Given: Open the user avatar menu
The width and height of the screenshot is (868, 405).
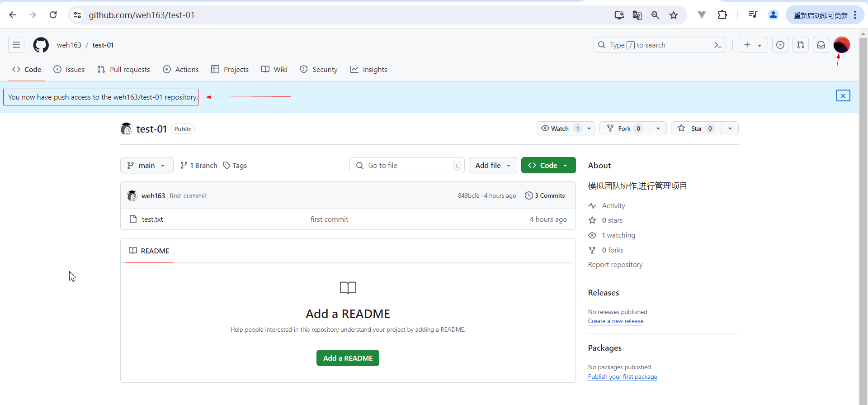Looking at the screenshot, I should pyautogui.click(x=842, y=45).
